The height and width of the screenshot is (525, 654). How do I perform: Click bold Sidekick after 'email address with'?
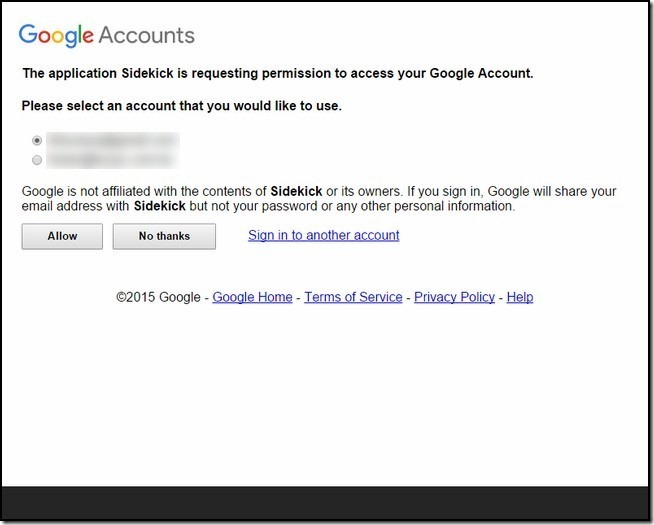click(x=160, y=206)
